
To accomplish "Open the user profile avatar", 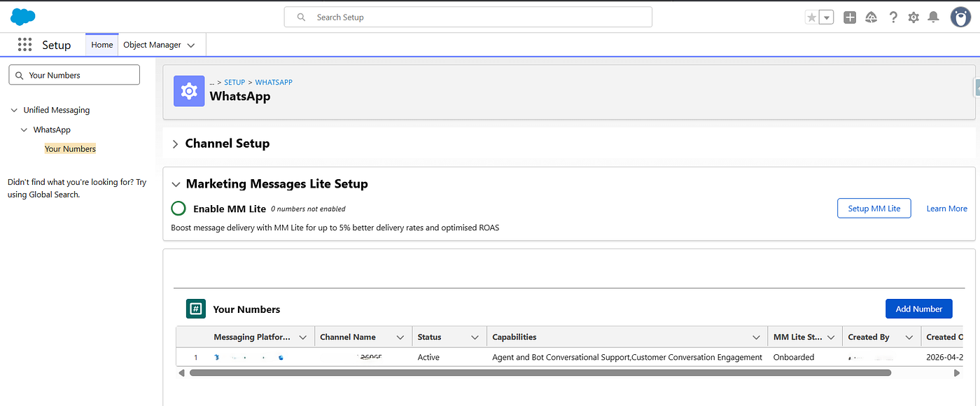I will coord(960,17).
